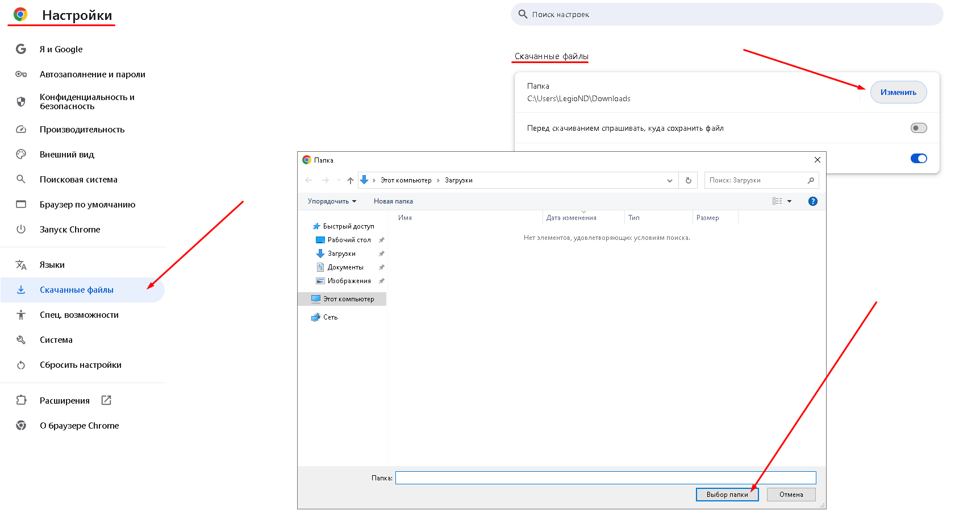Viewport: 980px width, 523px height.
Task: Expand the address bar history dropdown
Action: pos(670,181)
